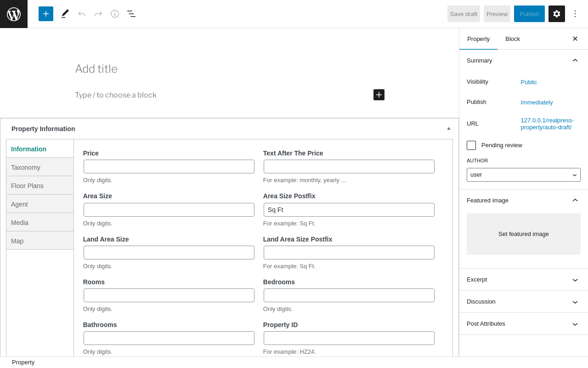Expand the Discussion panel

pos(524,302)
